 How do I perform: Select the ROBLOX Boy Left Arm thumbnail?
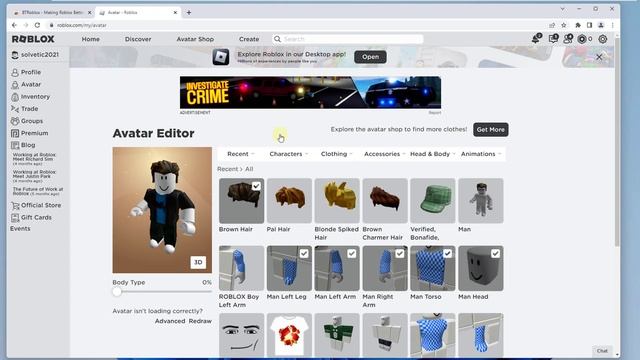[x=241, y=268]
